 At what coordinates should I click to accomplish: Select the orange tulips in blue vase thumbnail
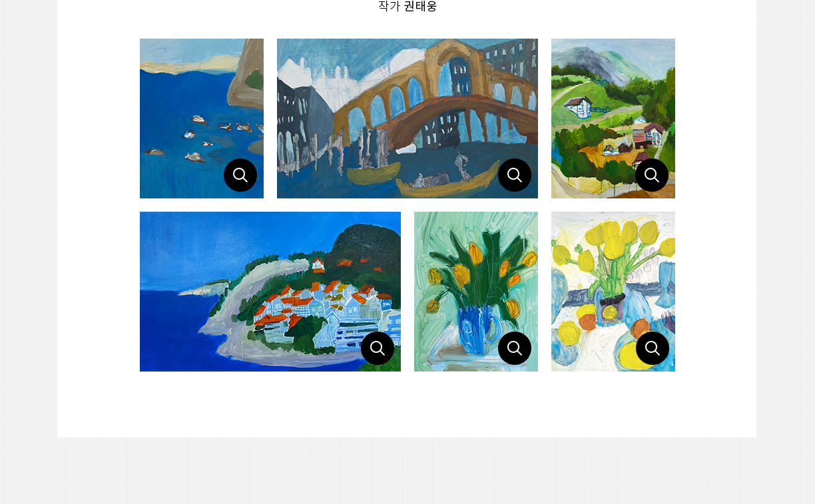click(x=476, y=292)
